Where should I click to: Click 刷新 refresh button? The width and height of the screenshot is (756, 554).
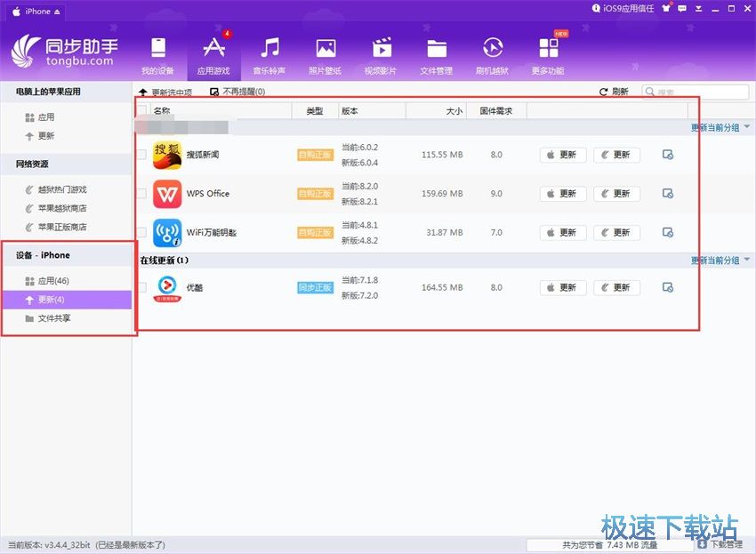[x=614, y=92]
